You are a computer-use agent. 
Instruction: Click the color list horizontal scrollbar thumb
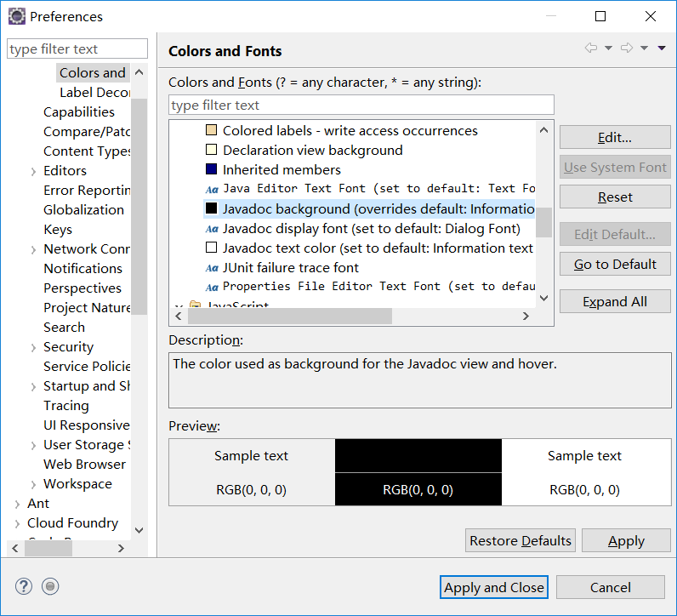tap(290, 317)
